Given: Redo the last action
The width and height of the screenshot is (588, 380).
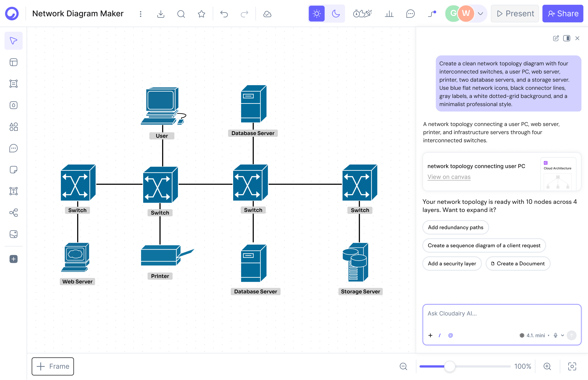Looking at the screenshot, I should [244, 14].
